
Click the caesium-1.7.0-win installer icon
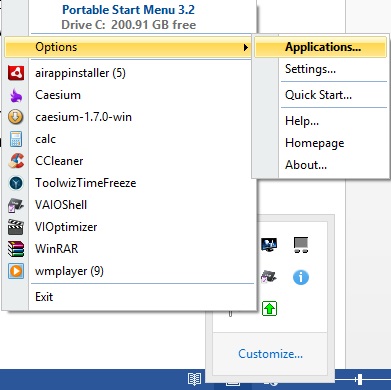point(16,117)
